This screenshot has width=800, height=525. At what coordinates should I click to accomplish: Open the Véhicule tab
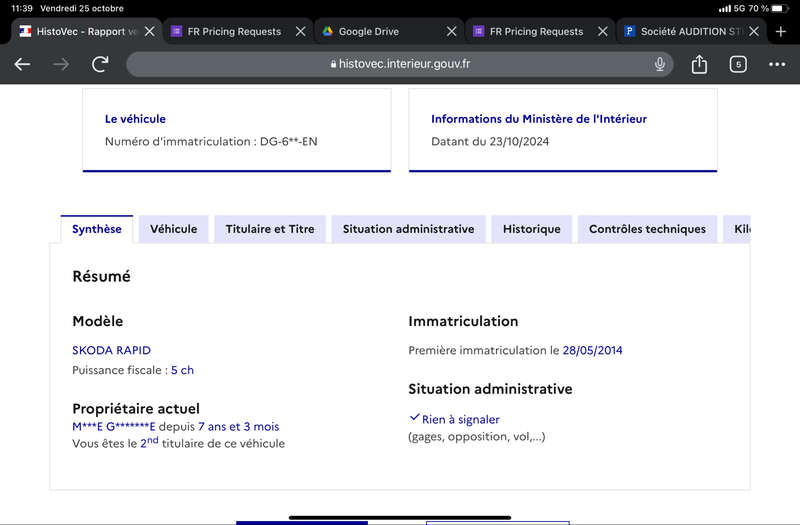tap(173, 229)
